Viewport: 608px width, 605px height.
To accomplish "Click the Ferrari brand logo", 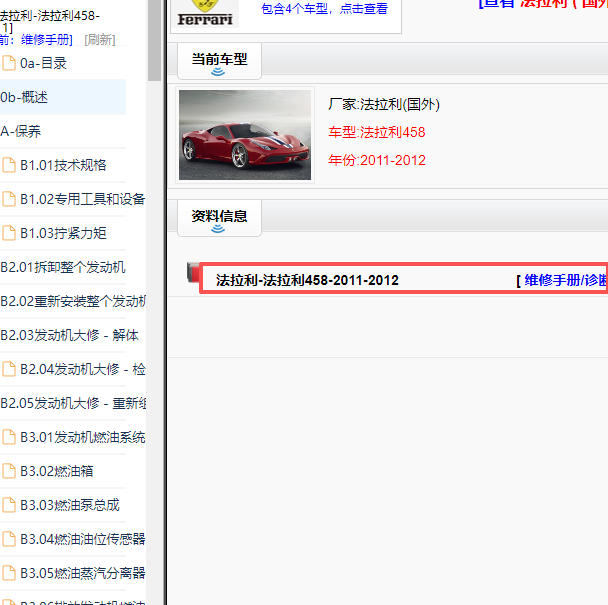I will click(x=205, y=13).
